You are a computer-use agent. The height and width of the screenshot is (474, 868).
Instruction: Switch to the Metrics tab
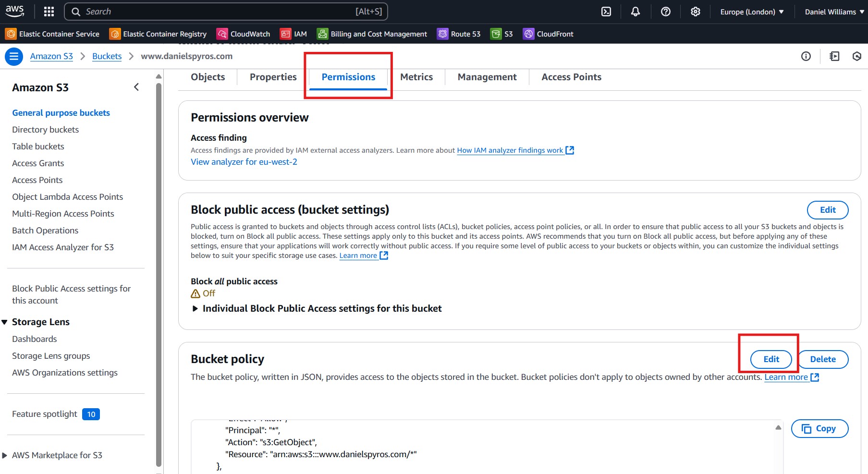tap(416, 77)
